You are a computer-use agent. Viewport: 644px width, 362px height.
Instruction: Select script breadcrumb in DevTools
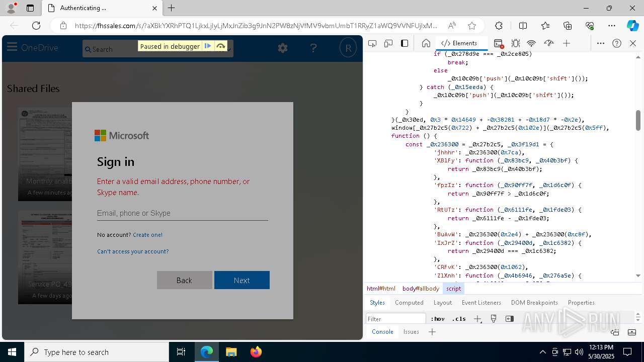(453, 289)
